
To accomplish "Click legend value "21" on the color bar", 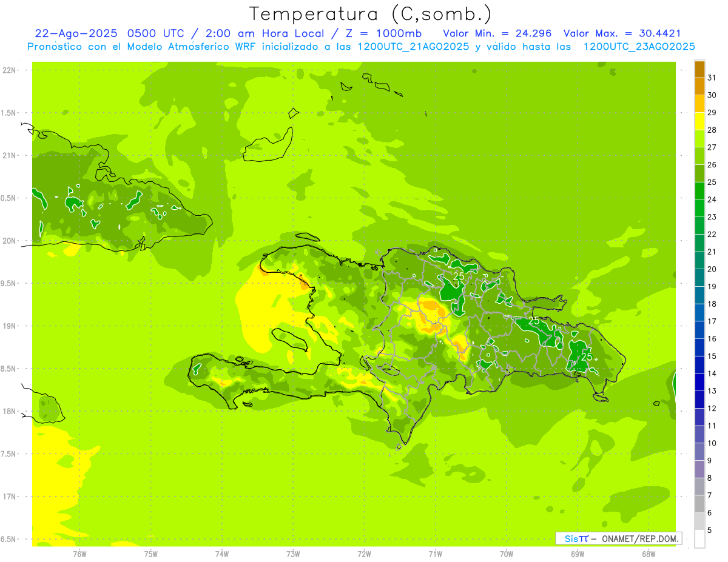I will [712, 252].
